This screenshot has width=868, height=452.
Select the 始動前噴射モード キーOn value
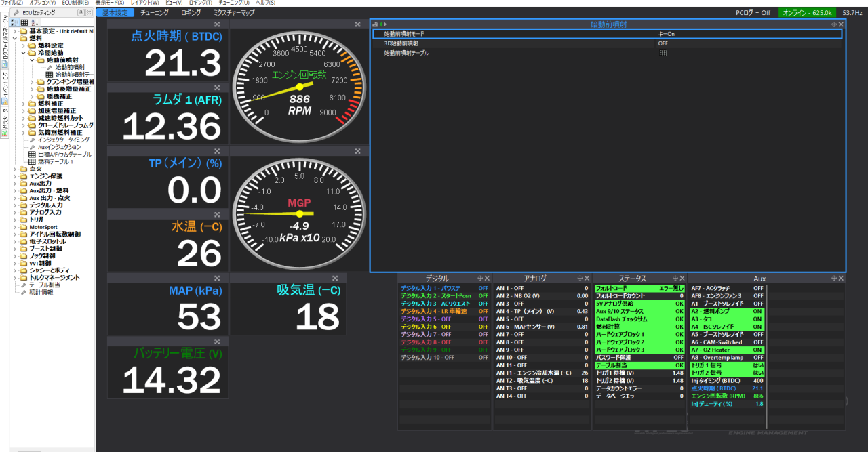coord(665,34)
